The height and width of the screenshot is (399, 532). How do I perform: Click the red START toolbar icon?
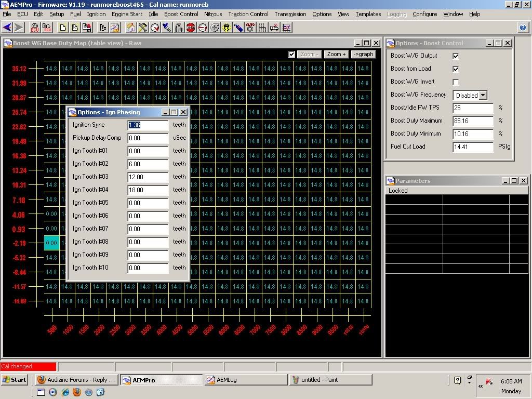(191, 28)
